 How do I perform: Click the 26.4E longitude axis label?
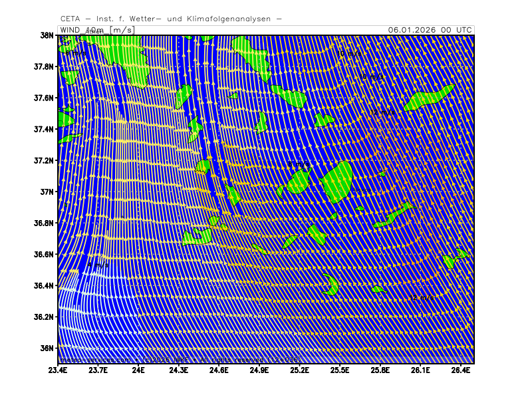[460, 370]
